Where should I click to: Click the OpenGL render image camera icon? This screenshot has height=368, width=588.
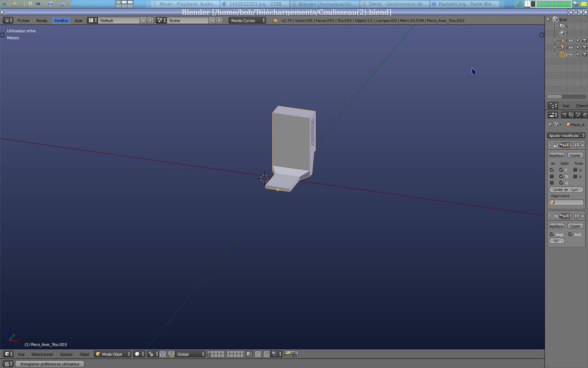coord(287,354)
